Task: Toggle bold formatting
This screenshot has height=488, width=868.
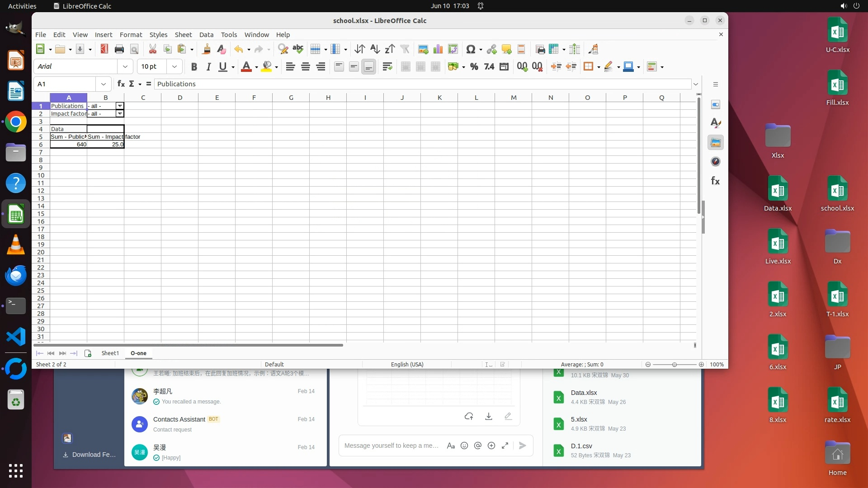Action: [x=194, y=67]
